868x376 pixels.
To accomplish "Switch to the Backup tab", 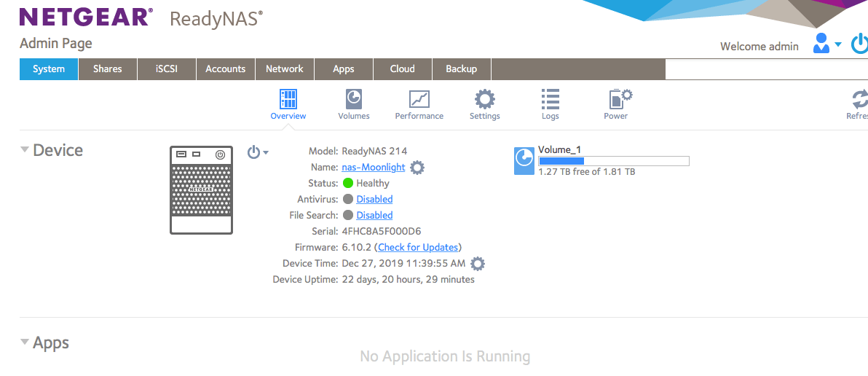I will coord(462,69).
